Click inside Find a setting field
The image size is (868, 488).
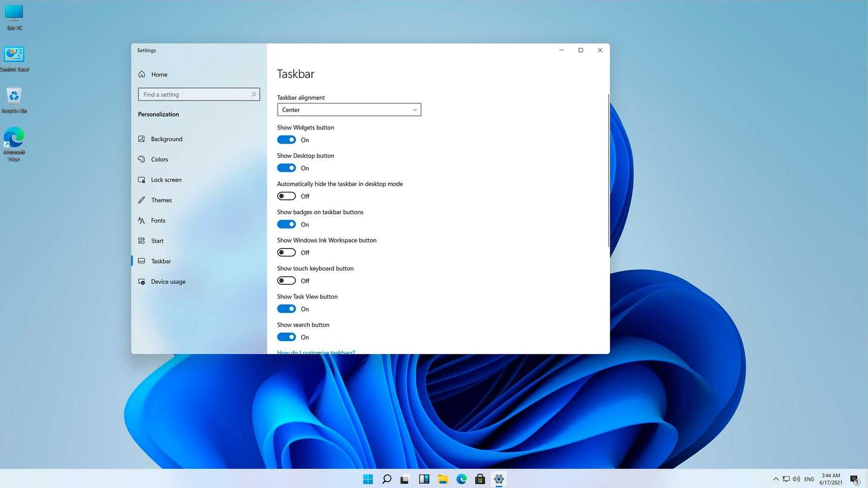click(x=199, y=94)
